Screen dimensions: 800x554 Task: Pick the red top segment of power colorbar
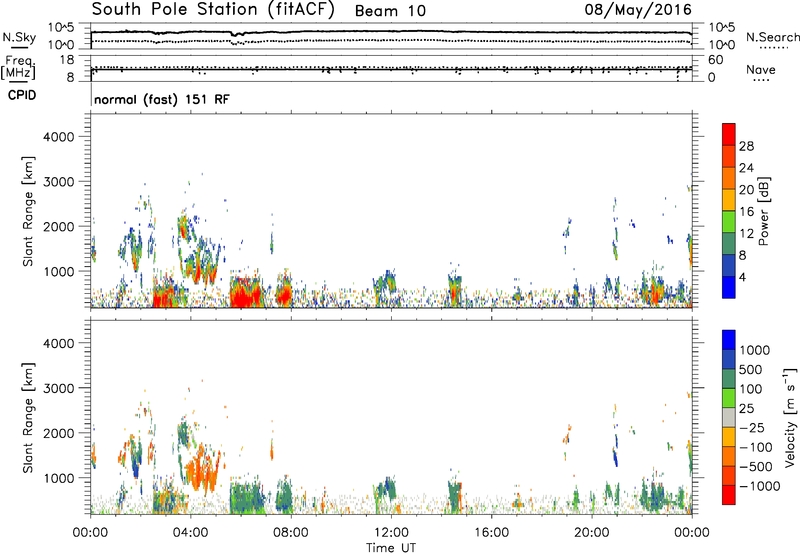click(729, 134)
